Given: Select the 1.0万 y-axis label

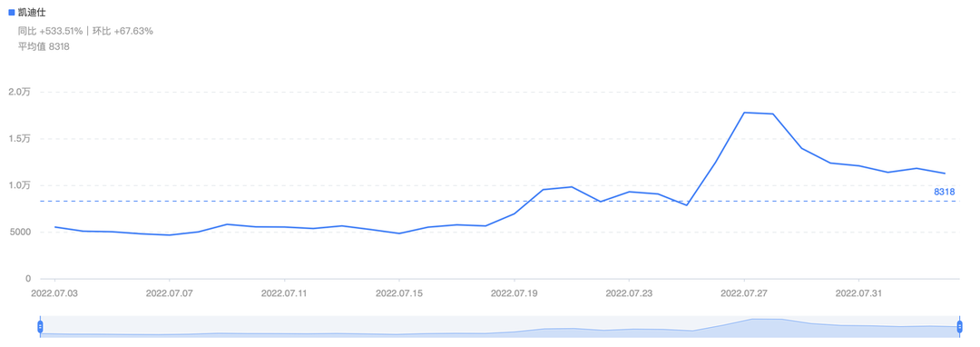Looking at the screenshot, I should [x=19, y=185].
